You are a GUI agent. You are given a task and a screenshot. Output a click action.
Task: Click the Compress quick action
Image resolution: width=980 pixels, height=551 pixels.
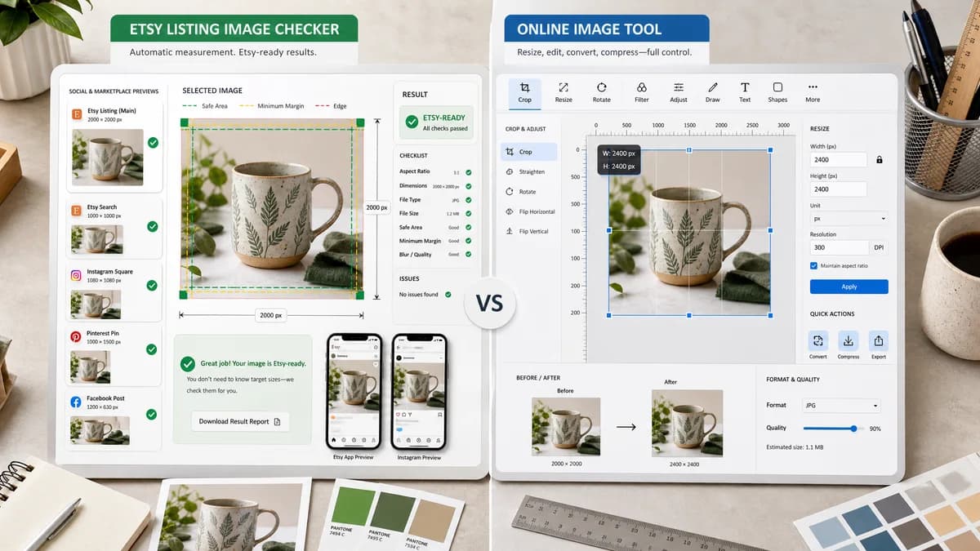849,340
